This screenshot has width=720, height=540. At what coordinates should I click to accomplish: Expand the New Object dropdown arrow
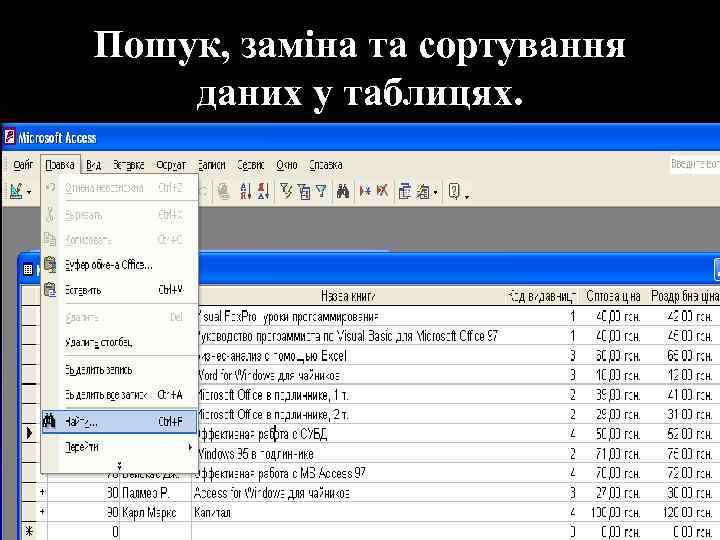436,192
